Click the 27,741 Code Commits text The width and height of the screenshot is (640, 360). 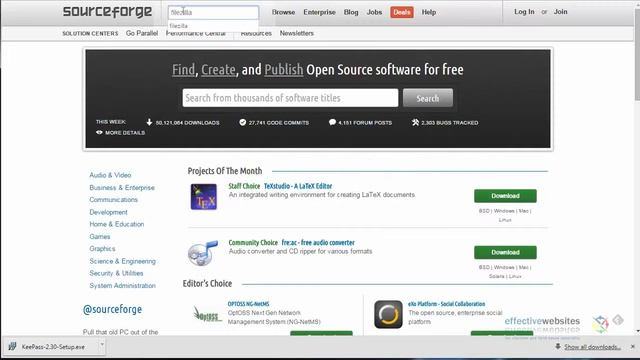point(279,122)
